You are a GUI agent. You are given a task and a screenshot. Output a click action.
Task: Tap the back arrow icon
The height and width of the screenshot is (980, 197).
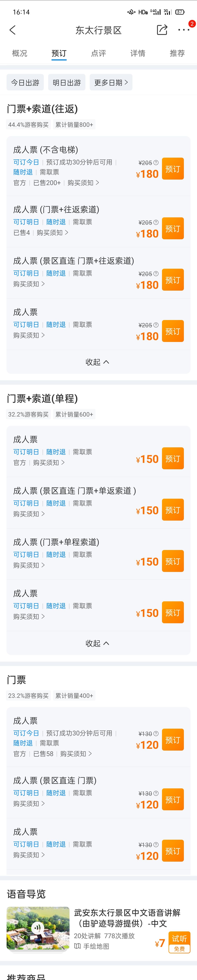[x=13, y=30]
